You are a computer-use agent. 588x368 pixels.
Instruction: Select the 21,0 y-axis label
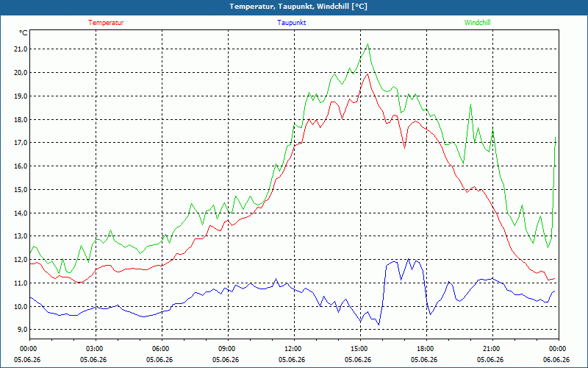(21, 49)
